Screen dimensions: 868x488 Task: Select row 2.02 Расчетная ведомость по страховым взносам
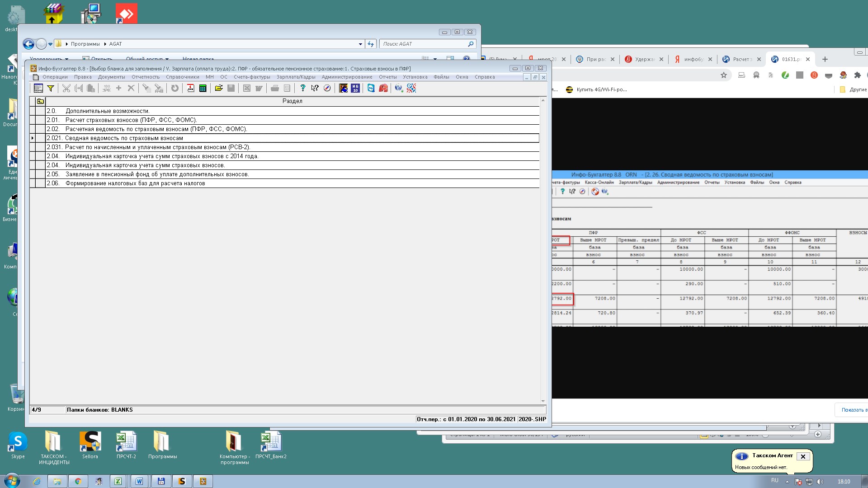[x=292, y=129]
